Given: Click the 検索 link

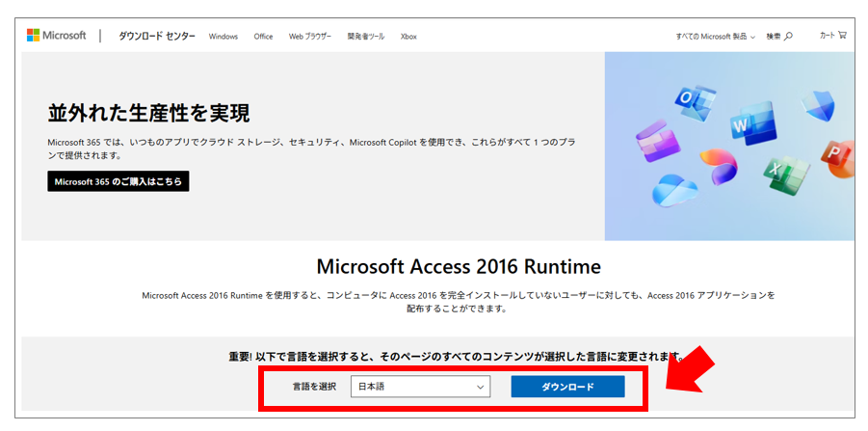Looking at the screenshot, I should pyautogui.click(x=779, y=37).
